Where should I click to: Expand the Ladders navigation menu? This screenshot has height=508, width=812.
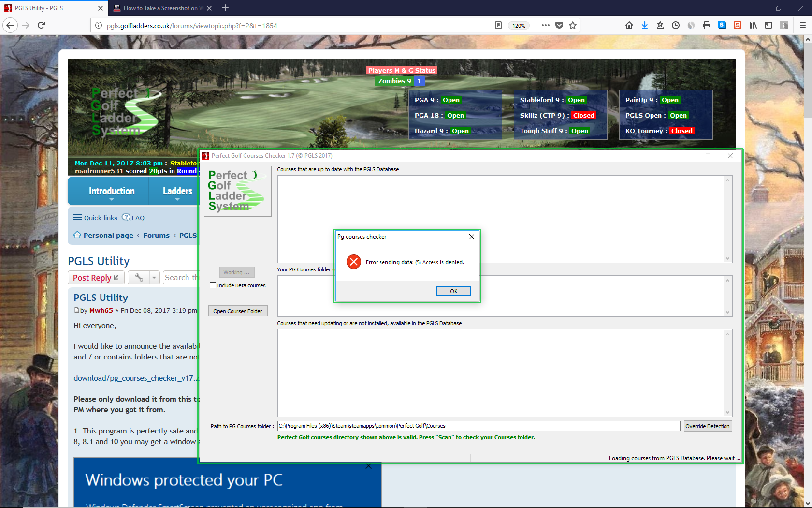click(x=177, y=192)
